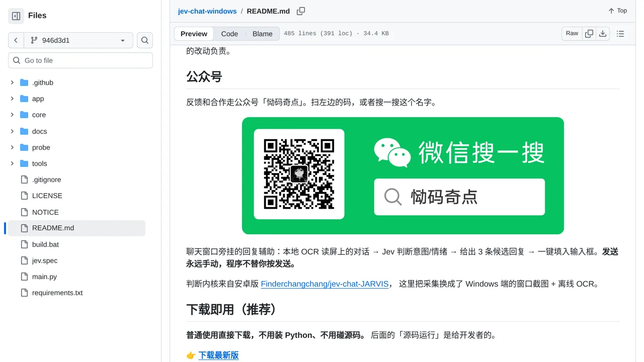644x362 pixels.
Task: Open the .github folder
Action: tap(43, 82)
